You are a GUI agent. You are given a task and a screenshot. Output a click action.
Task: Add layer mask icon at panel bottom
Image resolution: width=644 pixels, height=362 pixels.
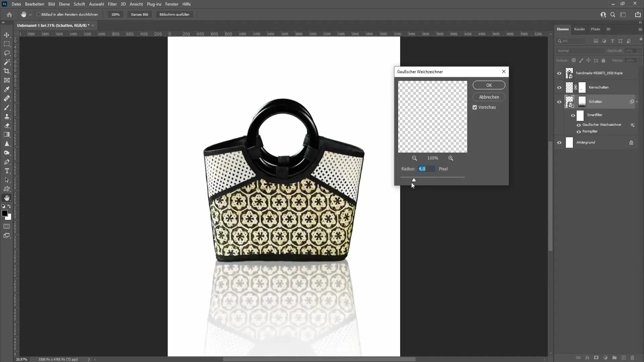(596, 358)
